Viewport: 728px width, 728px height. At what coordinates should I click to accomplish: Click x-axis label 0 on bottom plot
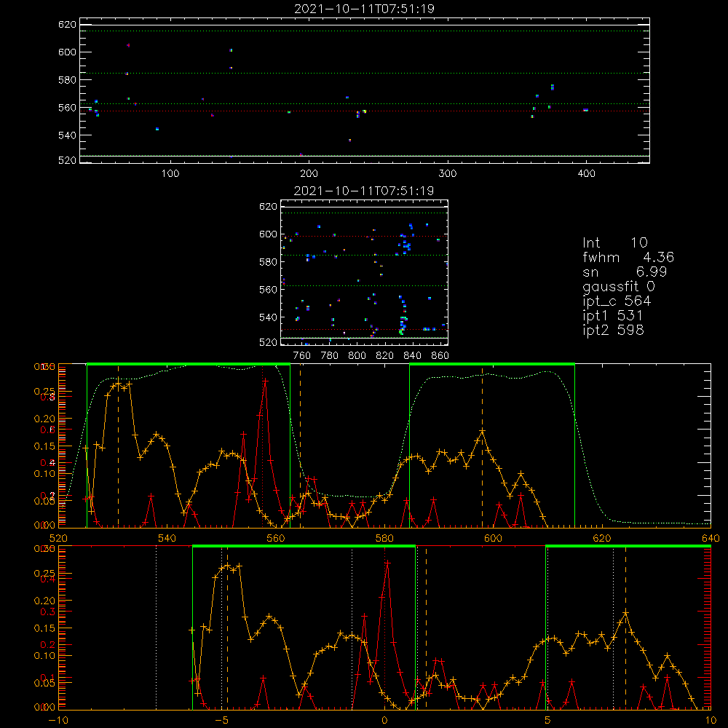tap(384, 720)
